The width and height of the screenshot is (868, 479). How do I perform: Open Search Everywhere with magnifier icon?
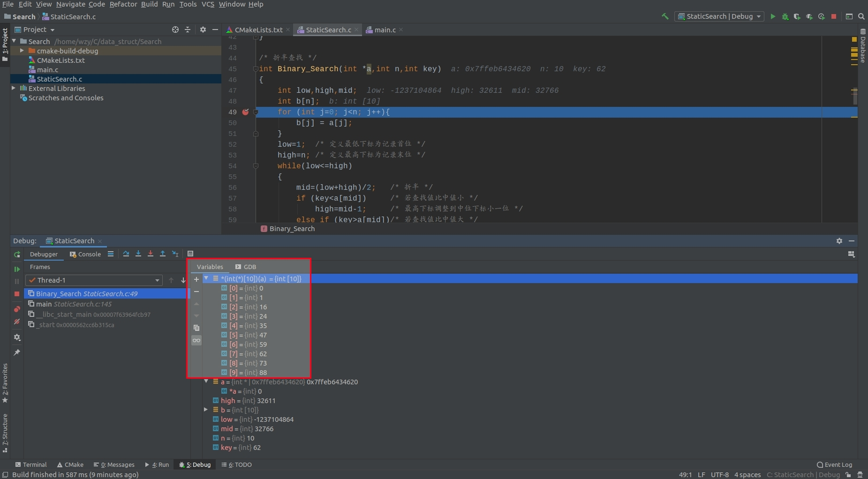pos(862,16)
